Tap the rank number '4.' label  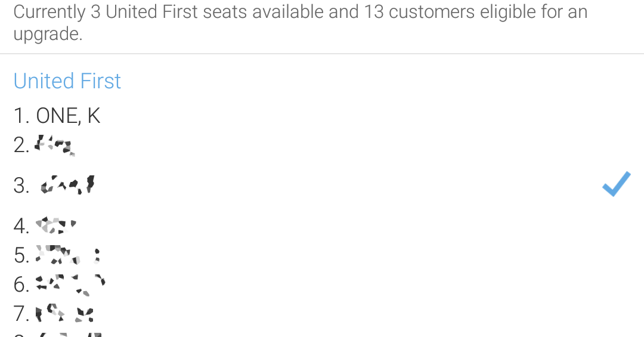tap(21, 225)
